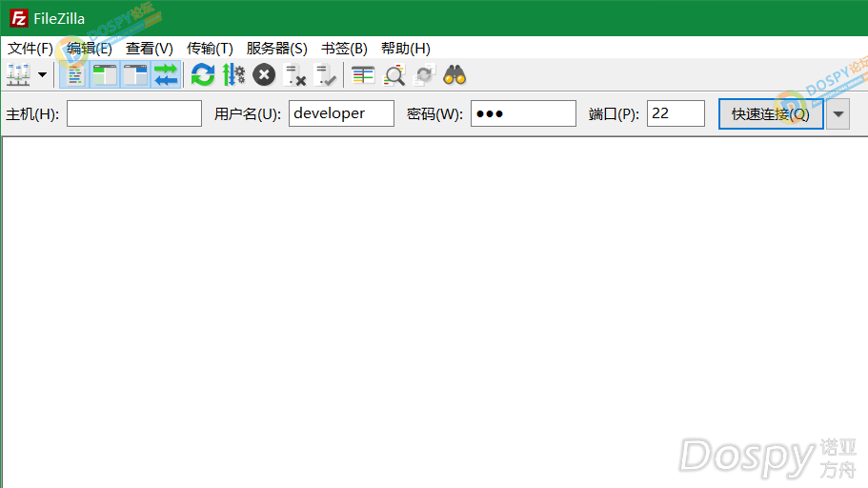Open the 传输(T) menu
Screen dimensions: 868x488
210,49
